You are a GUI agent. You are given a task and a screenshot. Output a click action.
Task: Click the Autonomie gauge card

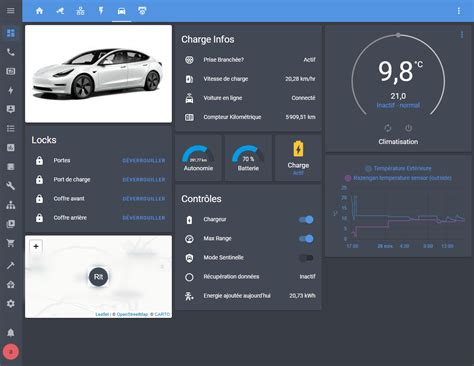(198, 158)
